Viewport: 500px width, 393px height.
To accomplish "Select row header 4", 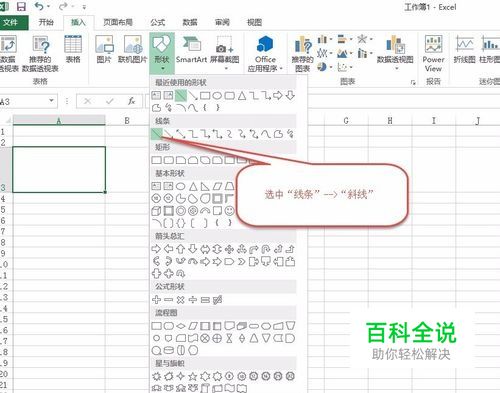I will click(3, 199).
